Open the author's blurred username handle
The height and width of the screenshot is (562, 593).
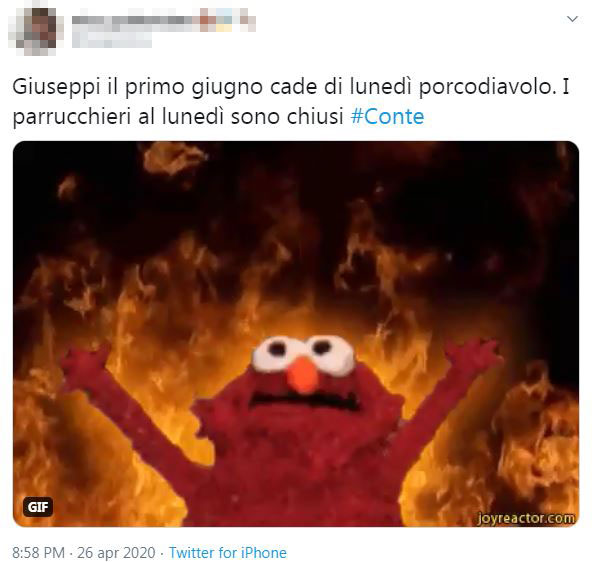[112, 40]
